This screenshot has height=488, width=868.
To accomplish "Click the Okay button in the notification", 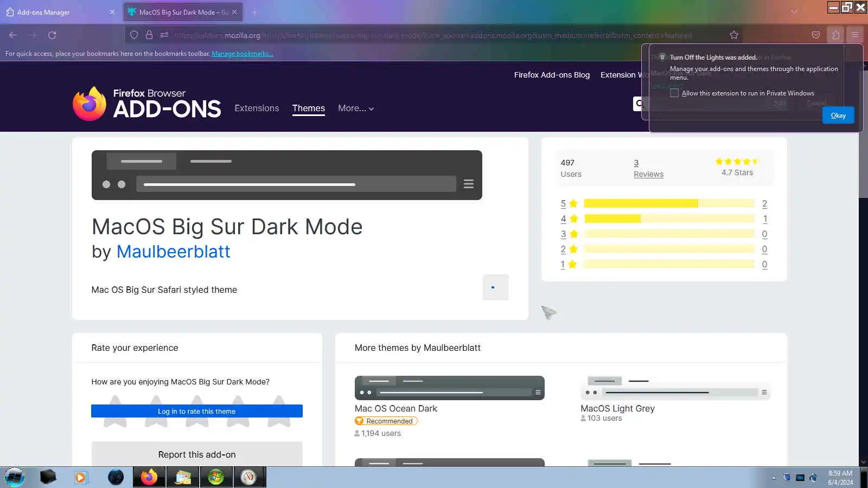I will click(838, 115).
